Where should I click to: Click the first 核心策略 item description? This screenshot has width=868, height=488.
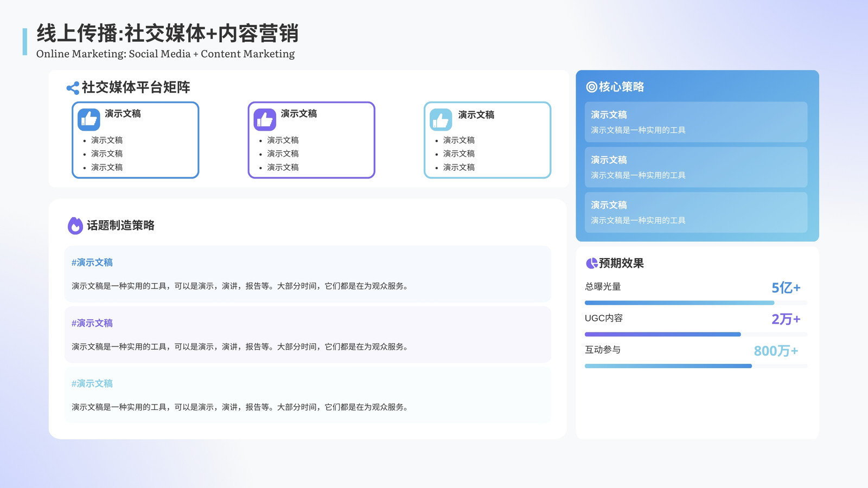pos(638,130)
